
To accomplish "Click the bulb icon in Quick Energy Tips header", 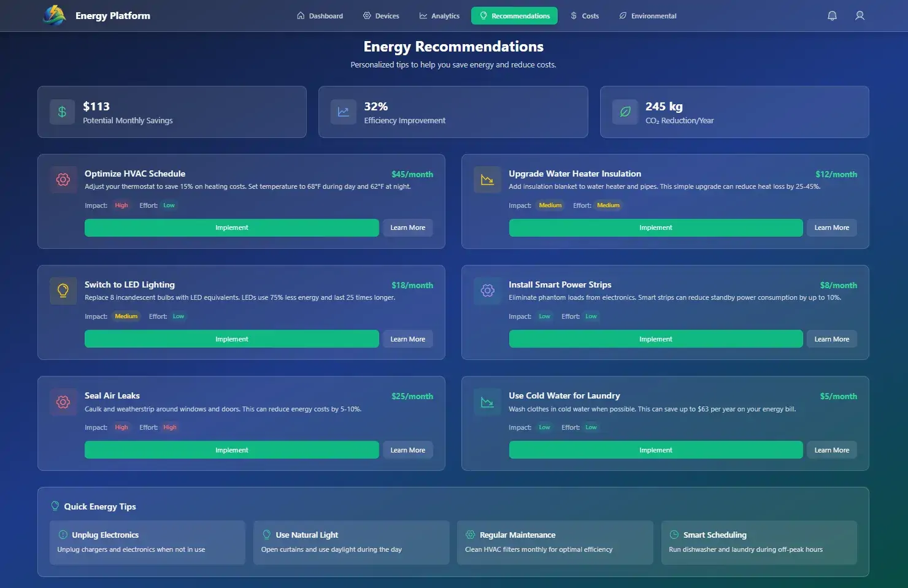I will pyautogui.click(x=55, y=506).
